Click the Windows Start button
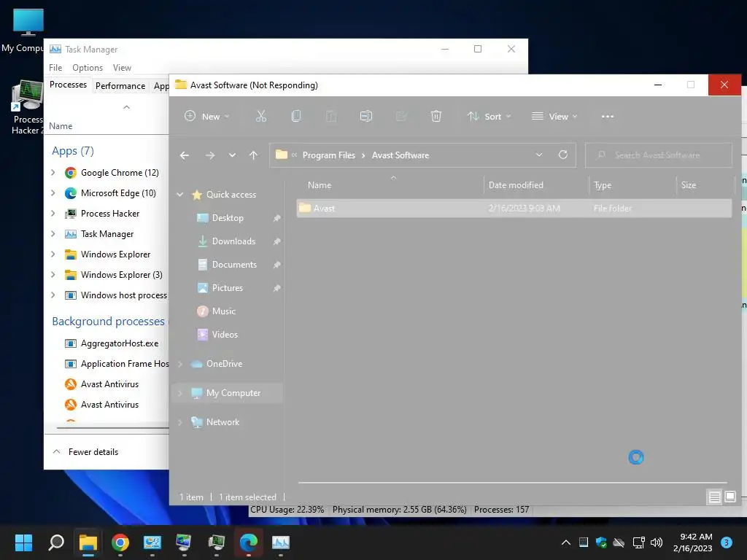747x560 pixels. (x=23, y=542)
